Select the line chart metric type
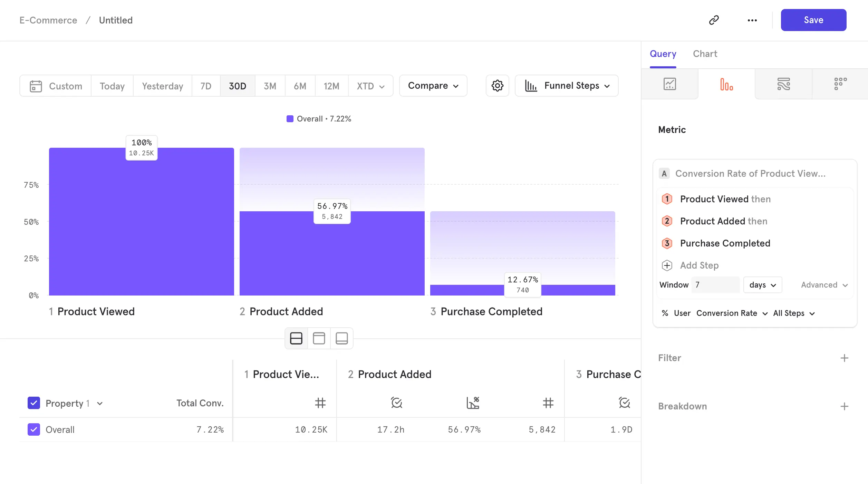The height and width of the screenshot is (484, 868). [x=670, y=84]
